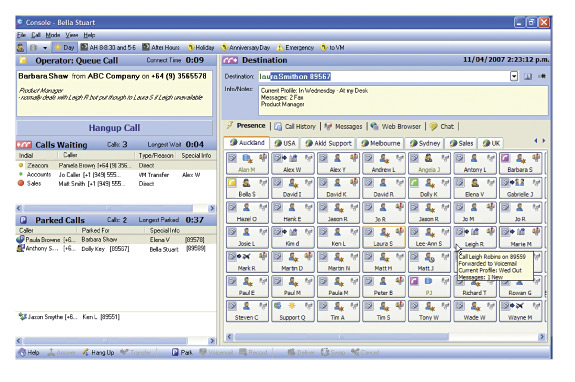This screenshot has width=575, height=382.
Task: Select the Support Q presence tile
Action: pos(293,311)
